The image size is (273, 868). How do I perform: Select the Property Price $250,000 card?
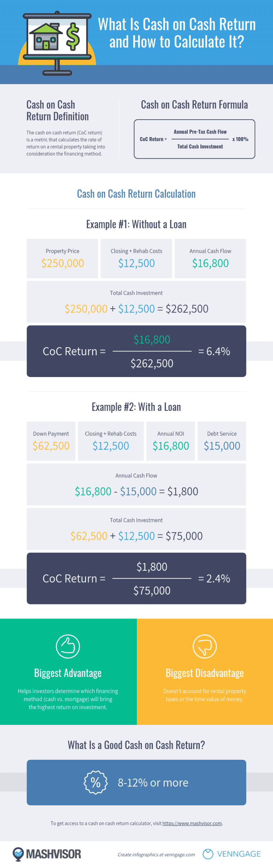pos(63,258)
